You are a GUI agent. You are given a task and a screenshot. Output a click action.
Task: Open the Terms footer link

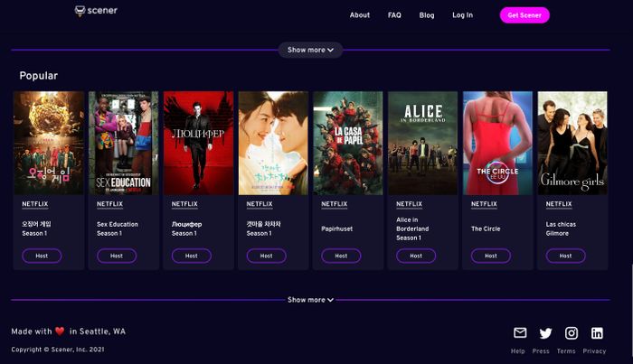click(x=566, y=351)
